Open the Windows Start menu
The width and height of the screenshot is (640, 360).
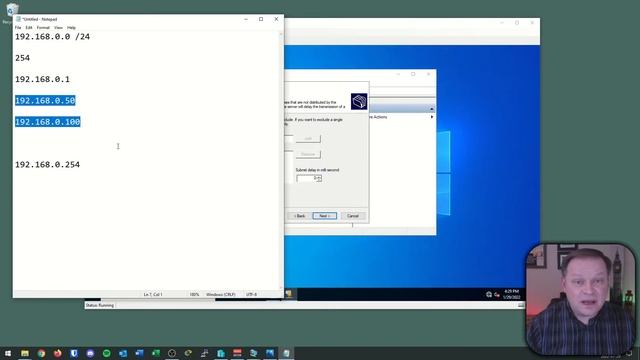pos(8,353)
